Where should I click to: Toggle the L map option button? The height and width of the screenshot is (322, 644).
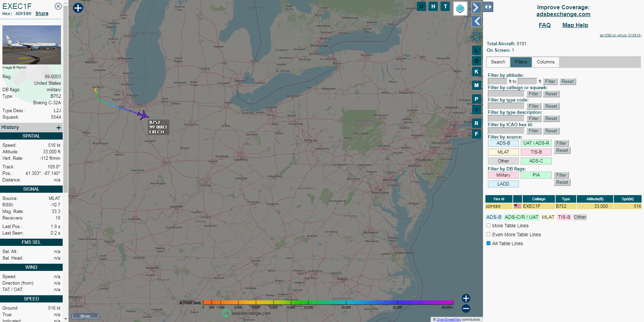tap(476, 50)
